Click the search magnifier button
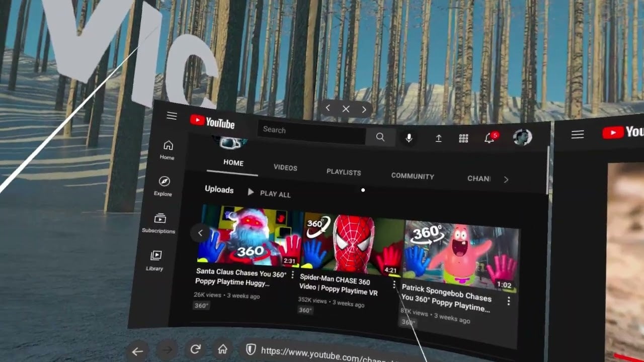The height and width of the screenshot is (362, 644). (x=380, y=137)
